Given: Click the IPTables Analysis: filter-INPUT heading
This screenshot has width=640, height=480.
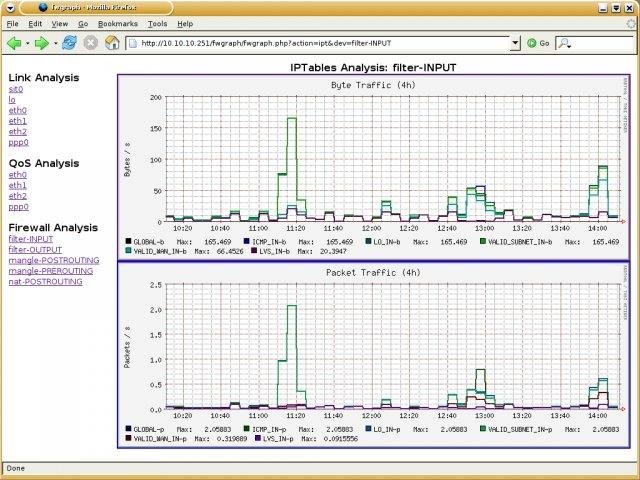Looking at the screenshot, I should (x=373, y=67).
